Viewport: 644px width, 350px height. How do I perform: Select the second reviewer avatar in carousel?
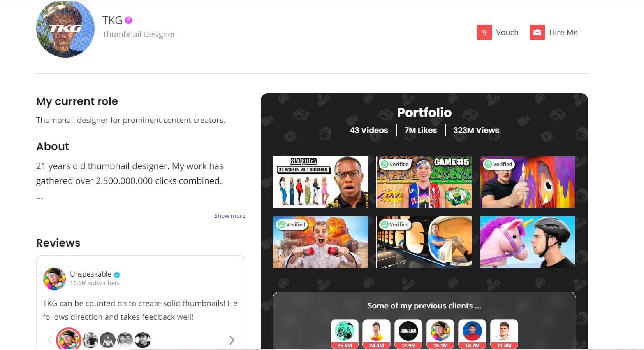(90, 340)
